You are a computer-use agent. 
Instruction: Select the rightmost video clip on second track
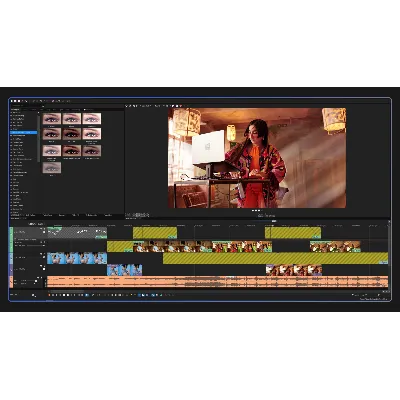(335, 247)
